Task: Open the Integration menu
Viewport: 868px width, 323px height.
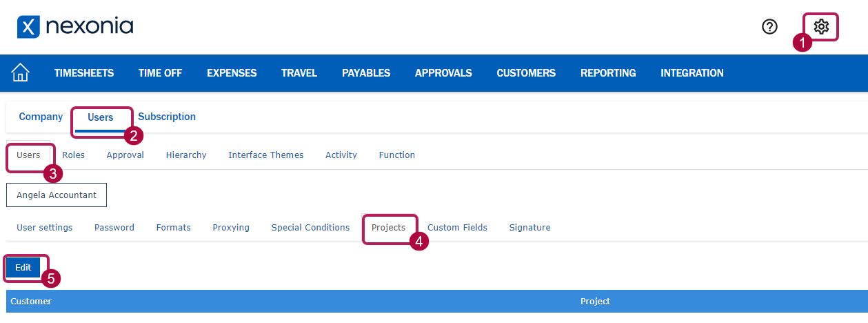Action: [692, 73]
